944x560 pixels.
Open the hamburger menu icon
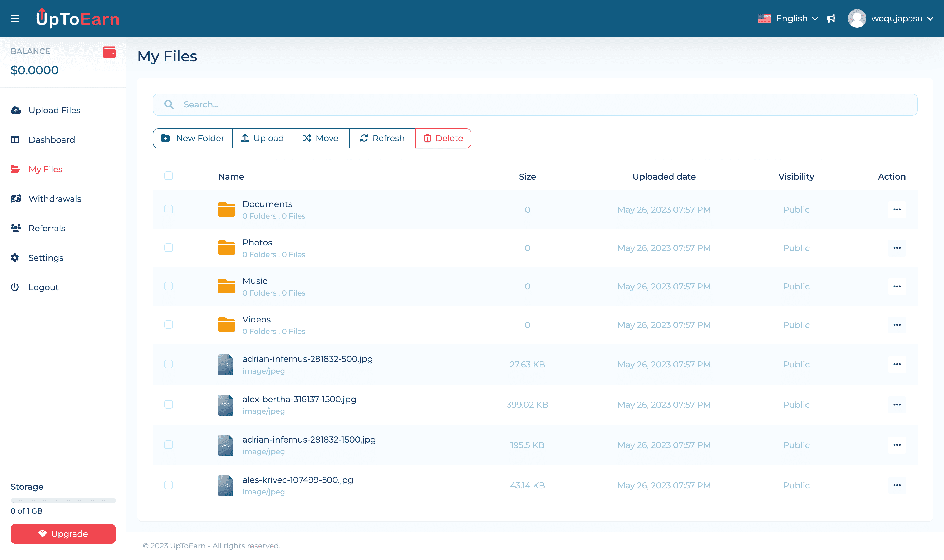(x=15, y=18)
